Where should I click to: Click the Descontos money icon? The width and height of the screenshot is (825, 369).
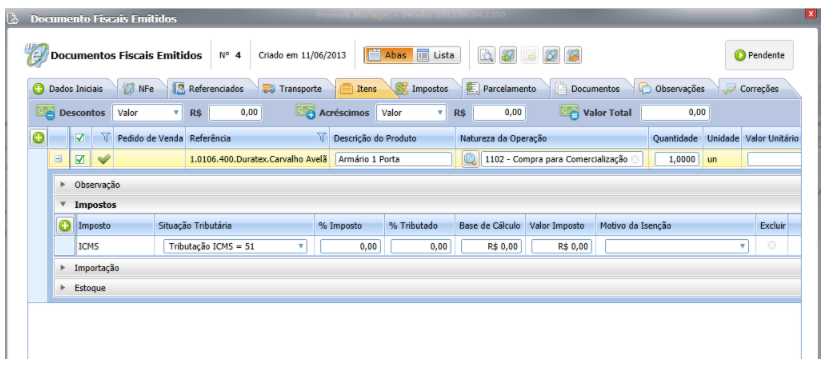(45, 112)
